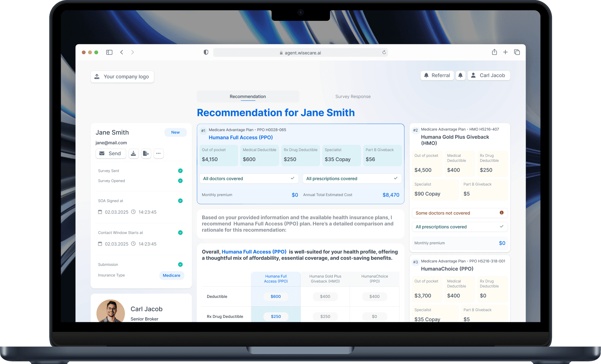Click the Medicare insurance type badge

pos(172,275)
